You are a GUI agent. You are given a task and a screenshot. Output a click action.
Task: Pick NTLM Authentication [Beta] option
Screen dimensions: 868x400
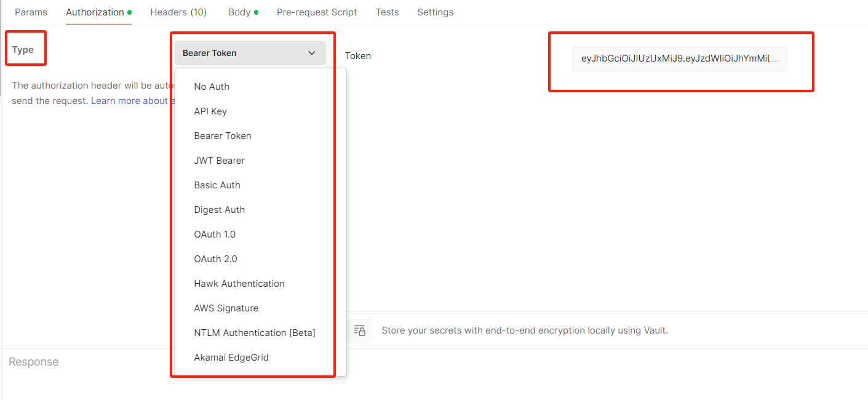click(255, 333)
